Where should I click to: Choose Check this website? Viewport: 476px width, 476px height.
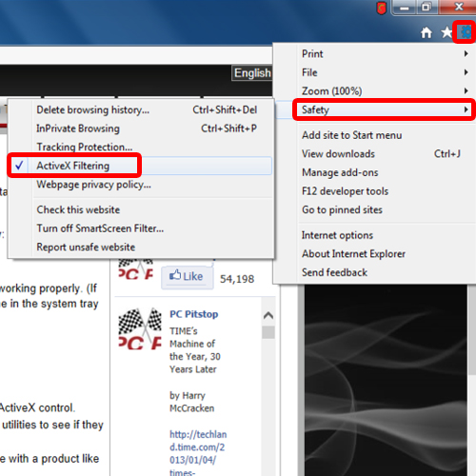(140, 209)
